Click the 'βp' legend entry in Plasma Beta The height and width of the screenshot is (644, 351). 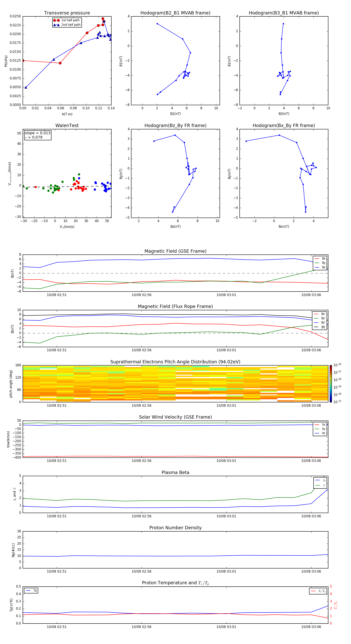pos(321,480)
